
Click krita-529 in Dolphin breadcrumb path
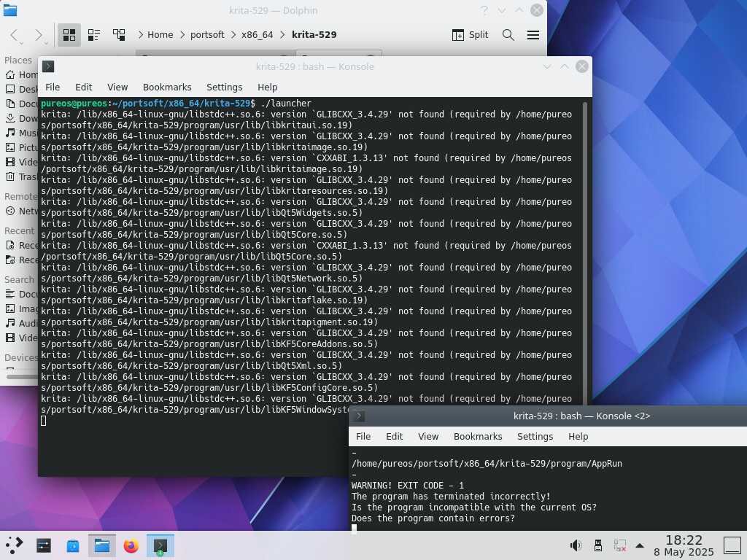pyautogui.click(x=314, y=35)
